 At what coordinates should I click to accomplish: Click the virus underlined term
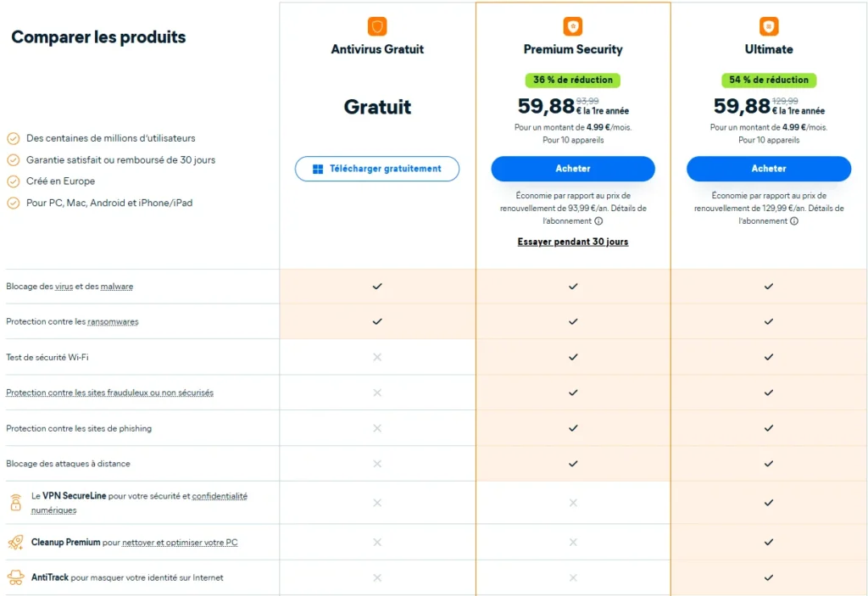click(64, 287)
